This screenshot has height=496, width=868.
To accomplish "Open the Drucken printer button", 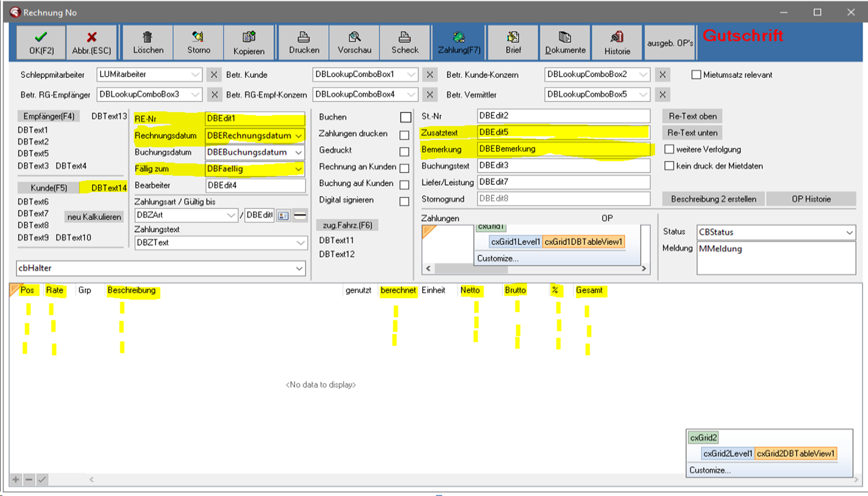I will click(x=304, y=42).
